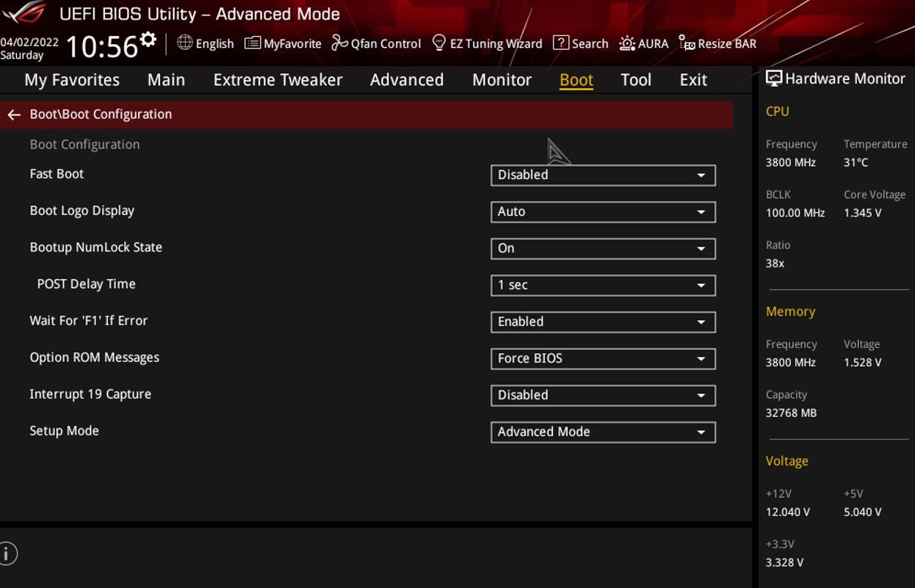915x588 pixels.
Task: Switch to Advanced tab
Action: click(x=407, y=80)
